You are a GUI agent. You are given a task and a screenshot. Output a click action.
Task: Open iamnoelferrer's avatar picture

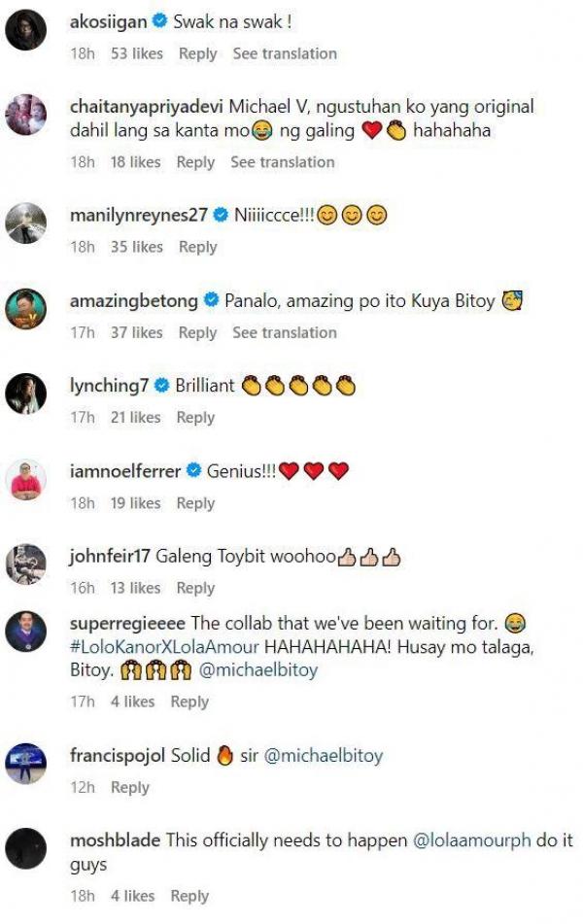tap(26, 480)
